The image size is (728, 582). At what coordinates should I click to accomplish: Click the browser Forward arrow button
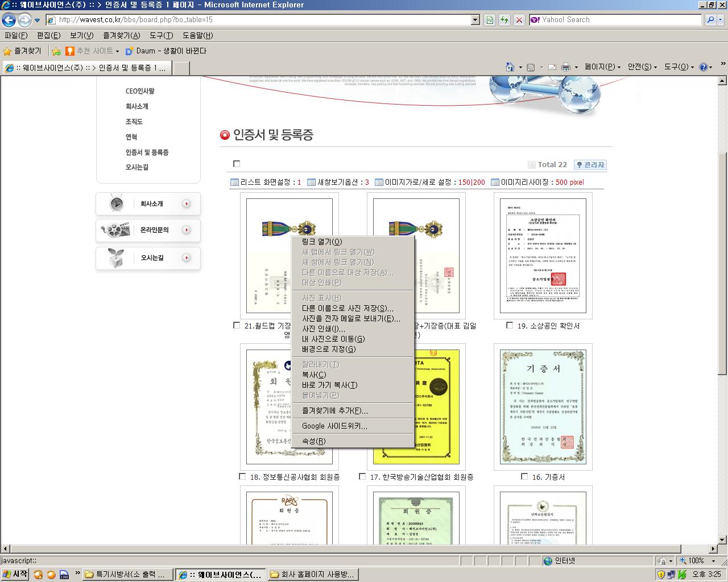click(x=24, y=20)
